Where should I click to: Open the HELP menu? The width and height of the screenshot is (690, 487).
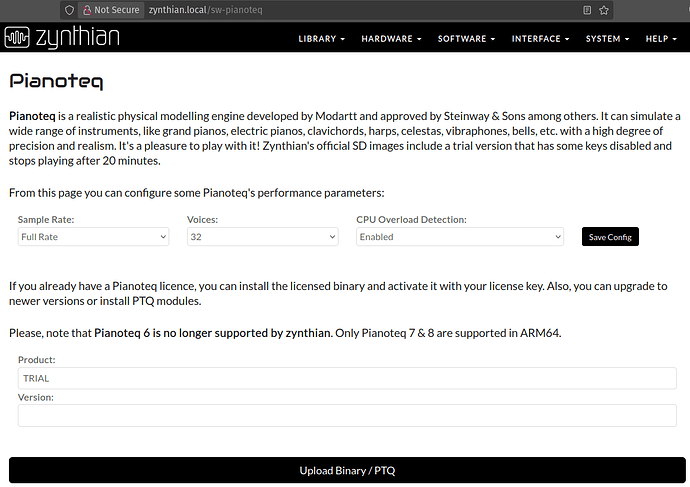[661, 39]
